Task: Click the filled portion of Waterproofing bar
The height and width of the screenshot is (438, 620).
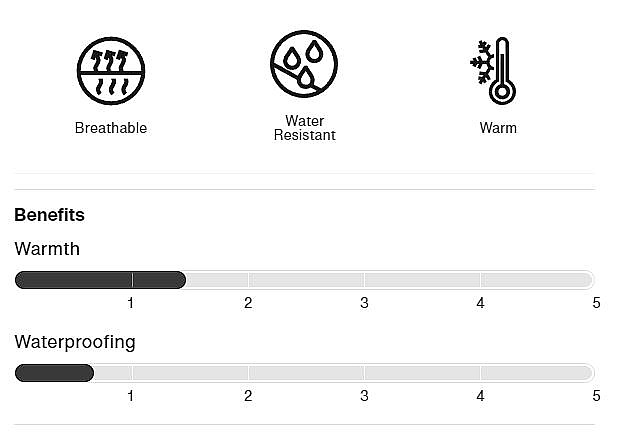Action: pyautogui.click(x=54, y=373)
